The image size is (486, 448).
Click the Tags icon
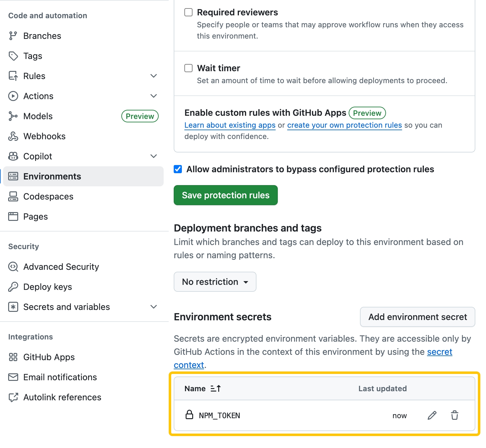pyautogui.click(x=13, y=56)
